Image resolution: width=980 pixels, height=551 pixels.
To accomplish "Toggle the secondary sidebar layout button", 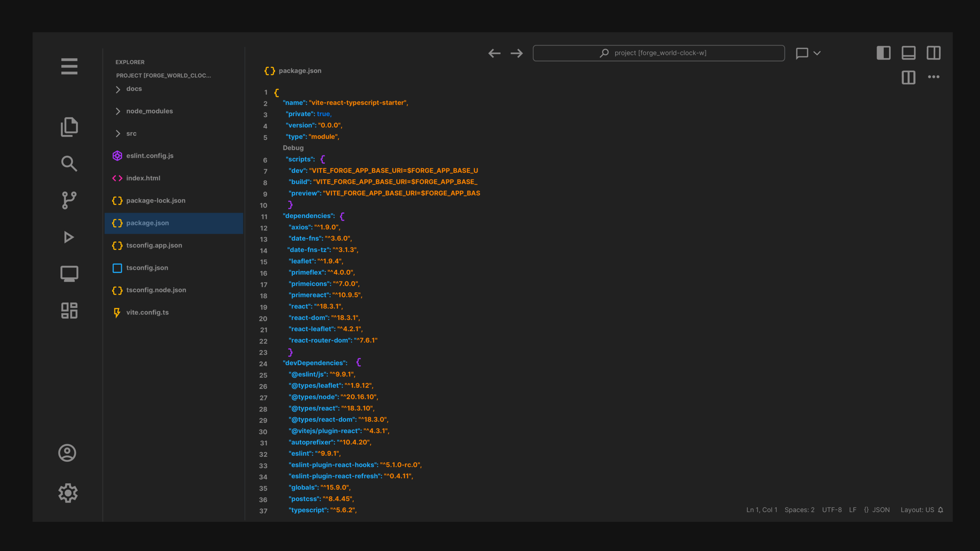I will coord(933,53).
